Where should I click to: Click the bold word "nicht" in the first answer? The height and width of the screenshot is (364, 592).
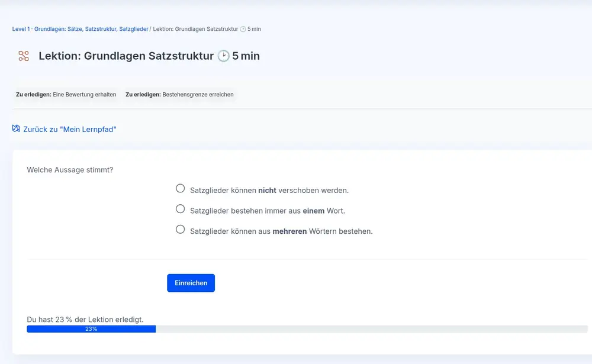point(268,191)
